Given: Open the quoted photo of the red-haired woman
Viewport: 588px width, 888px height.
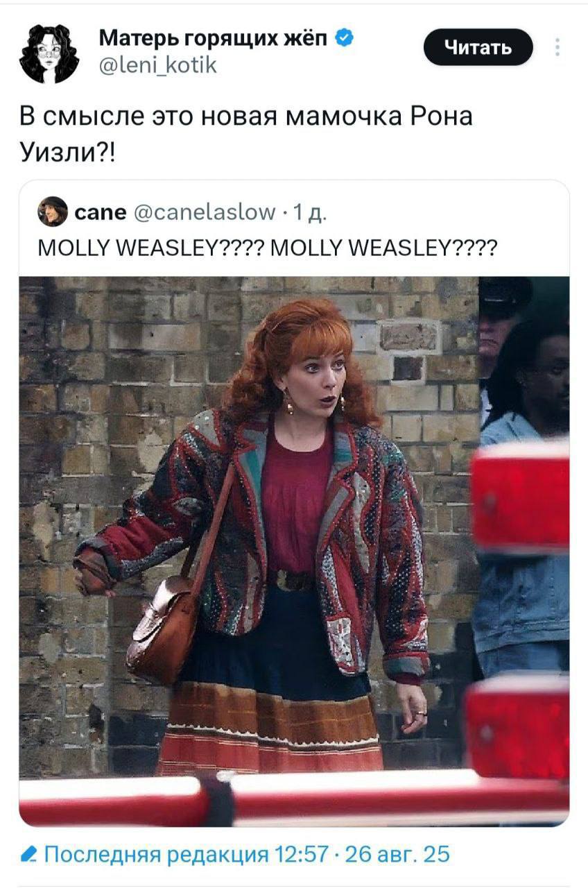Looking at the screenshot, I should pyautogui.click(x=294, y=551).
